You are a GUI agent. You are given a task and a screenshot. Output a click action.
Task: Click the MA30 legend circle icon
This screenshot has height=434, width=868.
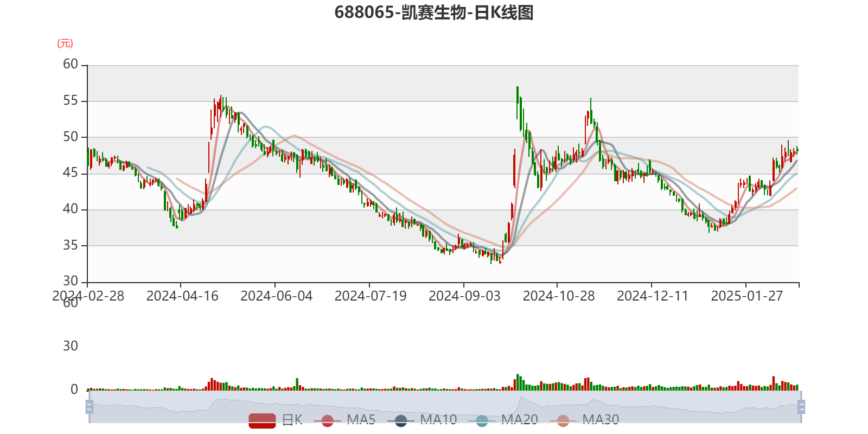pos(563,420)
